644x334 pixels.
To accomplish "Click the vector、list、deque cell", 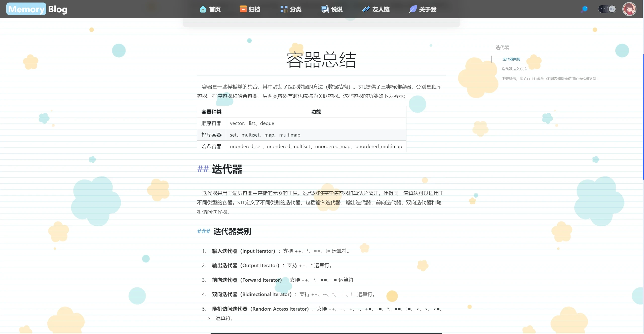I will (316, 123).
